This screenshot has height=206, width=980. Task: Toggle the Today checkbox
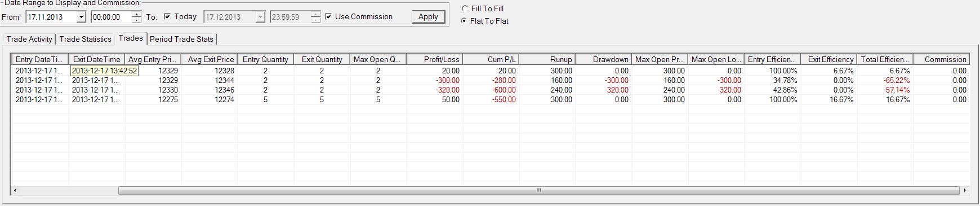coord(167,16)
